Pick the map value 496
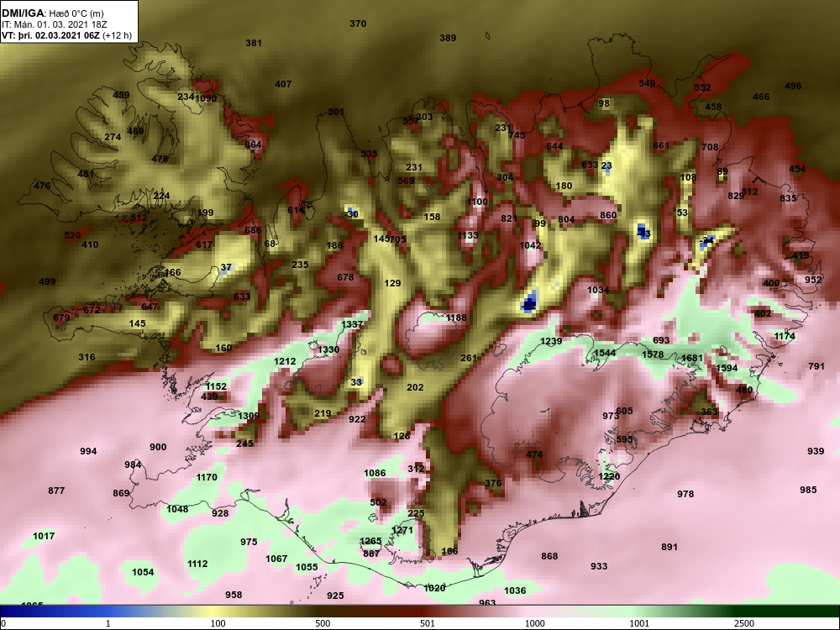 pos(793,87)
